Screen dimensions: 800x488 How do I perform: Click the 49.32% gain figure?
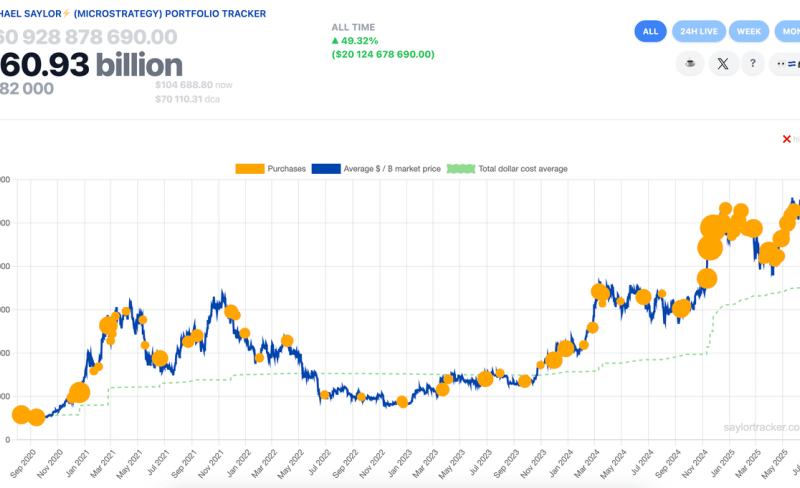tap(355, 41)
